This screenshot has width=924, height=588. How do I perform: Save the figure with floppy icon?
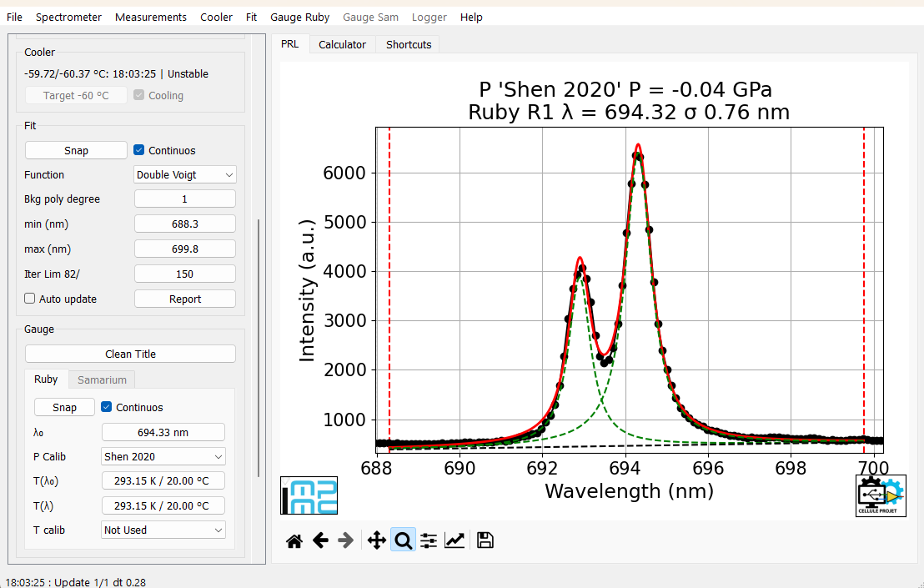tap(485, 540)
